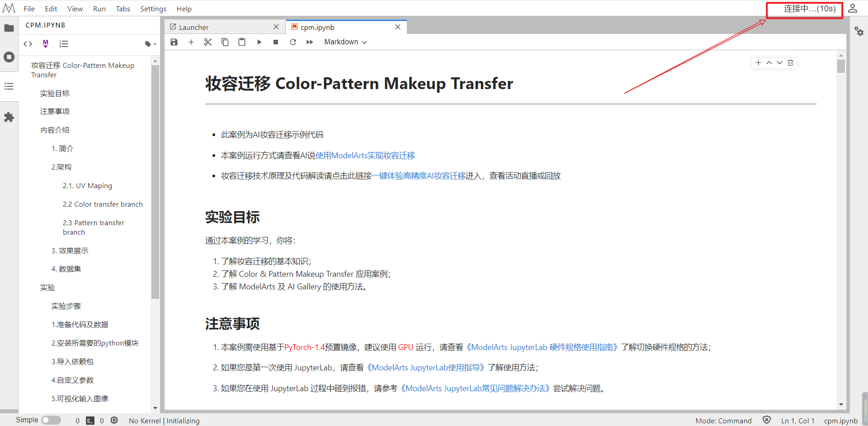This screenshot has width=868, height=426.
Task: Open the File menu
Action: (x=29, y=9)
